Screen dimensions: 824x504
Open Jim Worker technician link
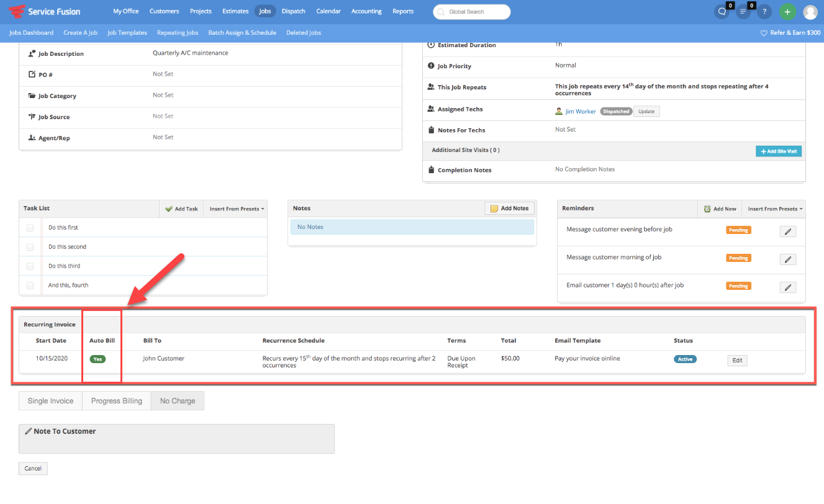580,112
